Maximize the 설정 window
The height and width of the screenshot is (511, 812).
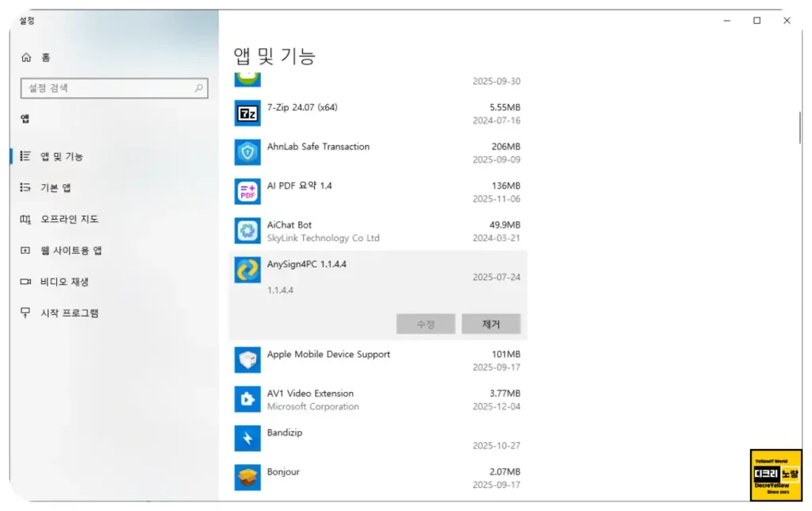pos(756,21)
